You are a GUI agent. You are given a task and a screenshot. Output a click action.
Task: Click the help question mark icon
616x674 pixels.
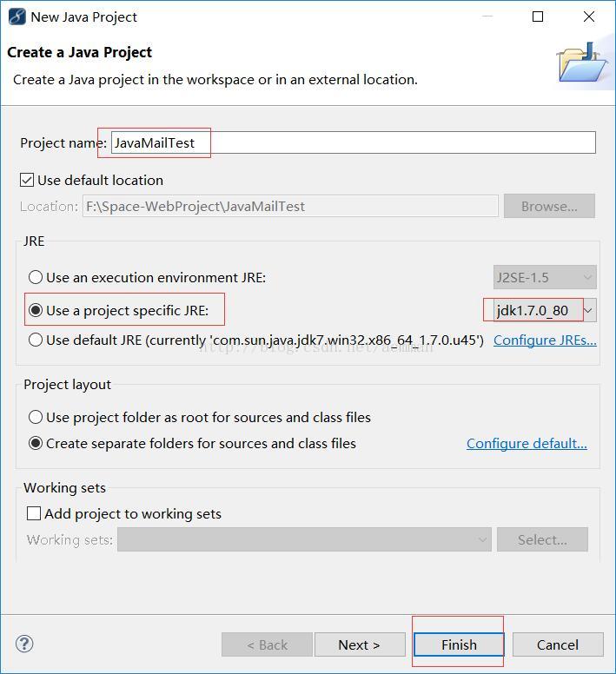[24, 644]
